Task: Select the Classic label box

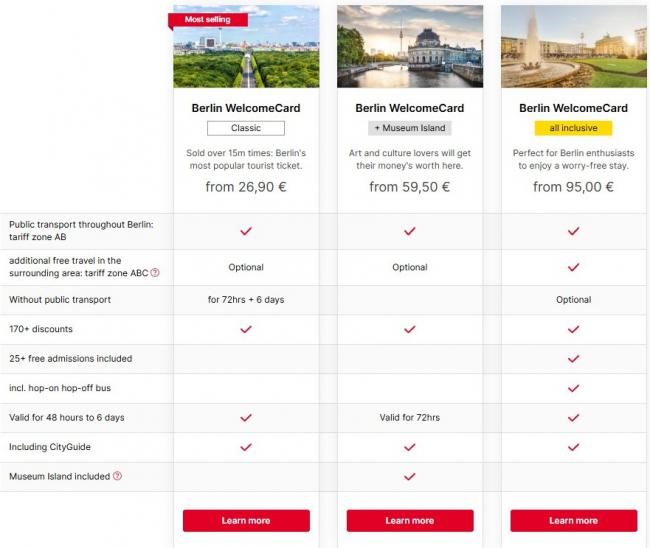Action: (246, 128)
